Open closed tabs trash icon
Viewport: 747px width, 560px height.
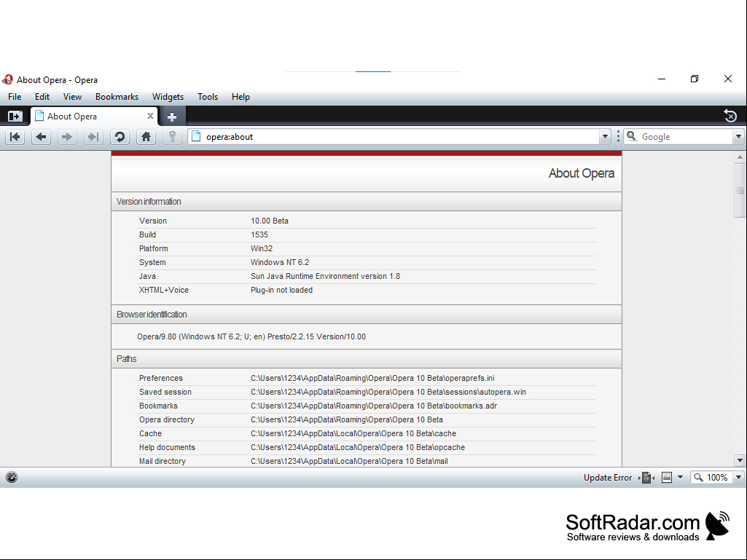pyautogui.click(x=730, y=116)
